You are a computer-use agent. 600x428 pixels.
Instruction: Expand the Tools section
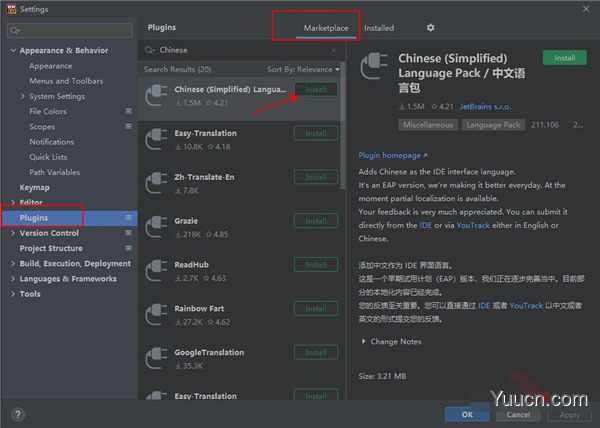click(x=13, y=294)
